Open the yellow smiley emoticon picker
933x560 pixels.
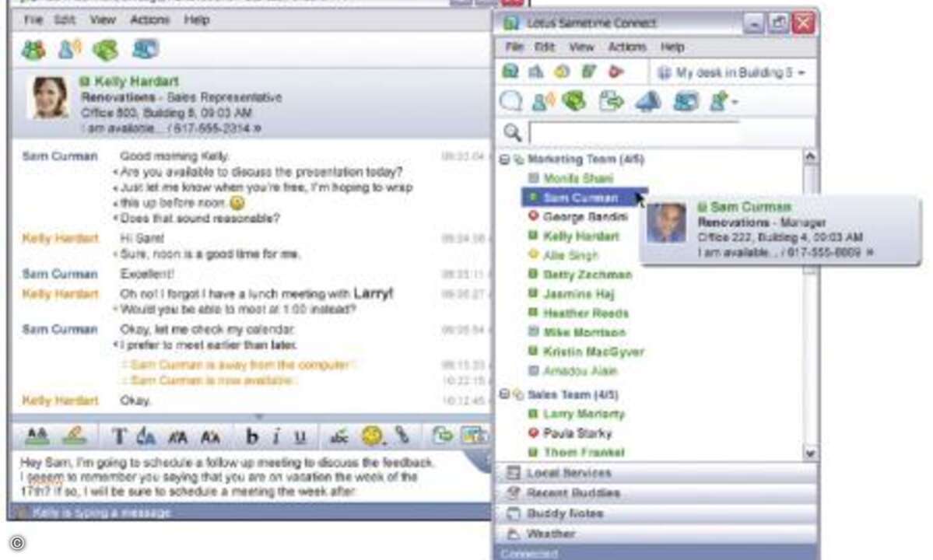tap(373, 436)
